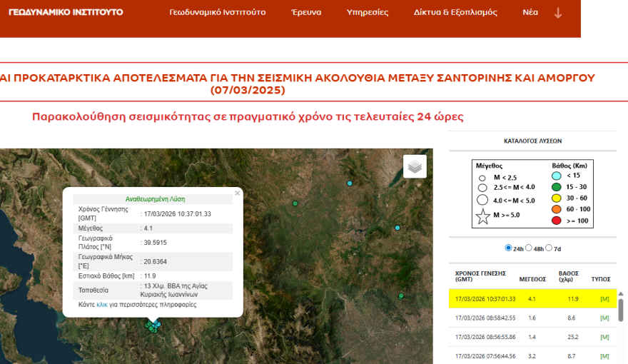Click the ΤΥΠΟΣ column header
Screen dimensions: 628x364
pos(601,279)
